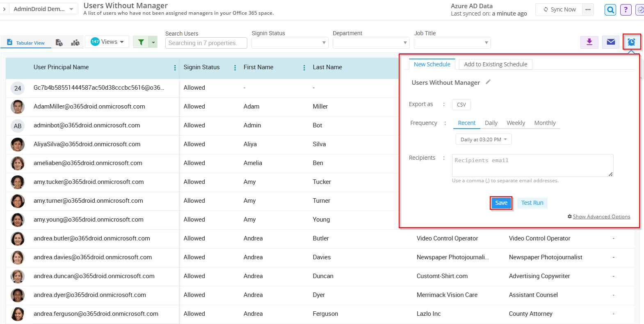Click the Last Name column header
Viewport: 644px width, 324px height.
pos(327,67)
